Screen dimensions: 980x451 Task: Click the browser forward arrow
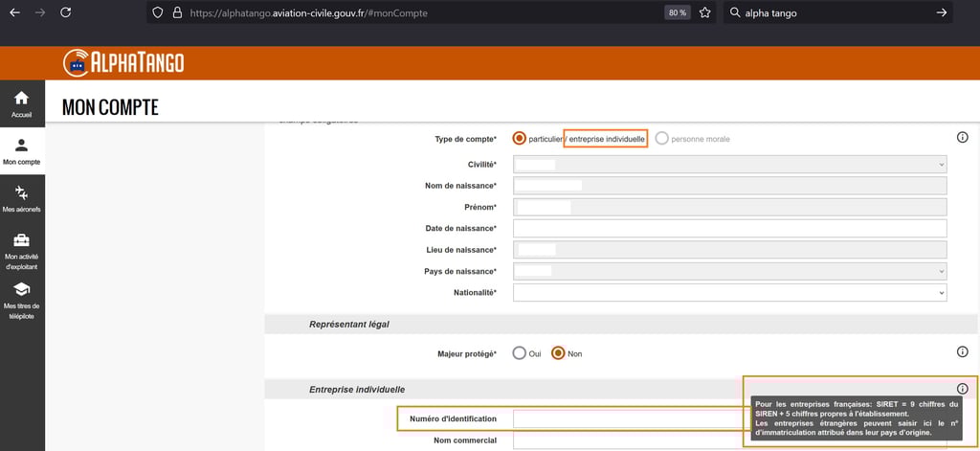point(40,12)
